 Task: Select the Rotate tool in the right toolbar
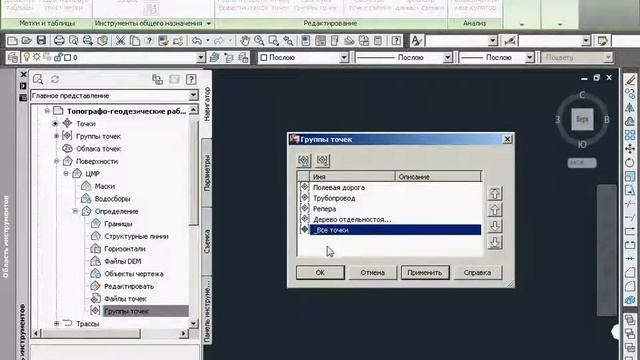point(630,162)
